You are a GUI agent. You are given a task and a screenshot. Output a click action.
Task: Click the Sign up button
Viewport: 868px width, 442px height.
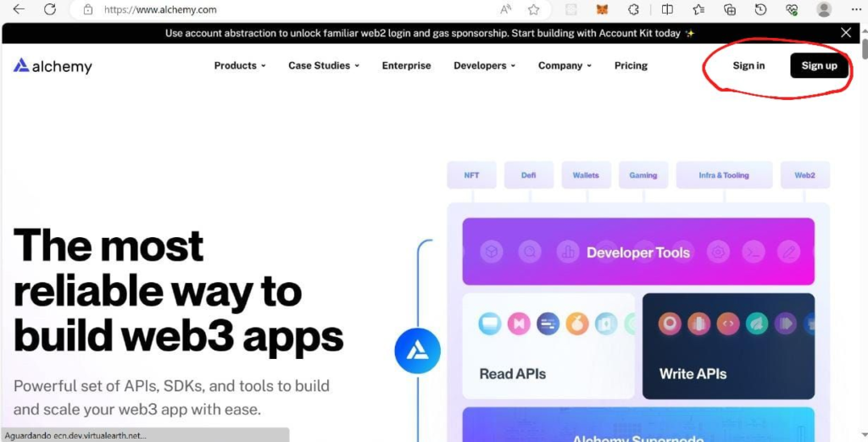pyautogui.click(x=820, y=65)
